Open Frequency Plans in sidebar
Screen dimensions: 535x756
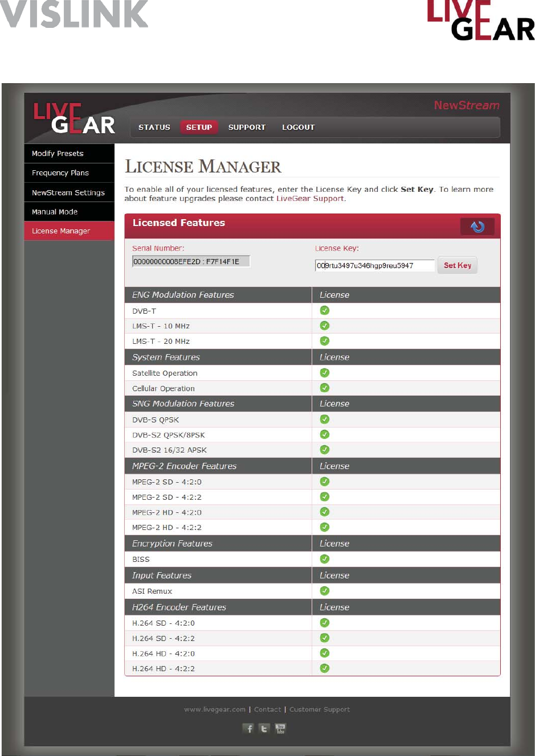(70, 173)
